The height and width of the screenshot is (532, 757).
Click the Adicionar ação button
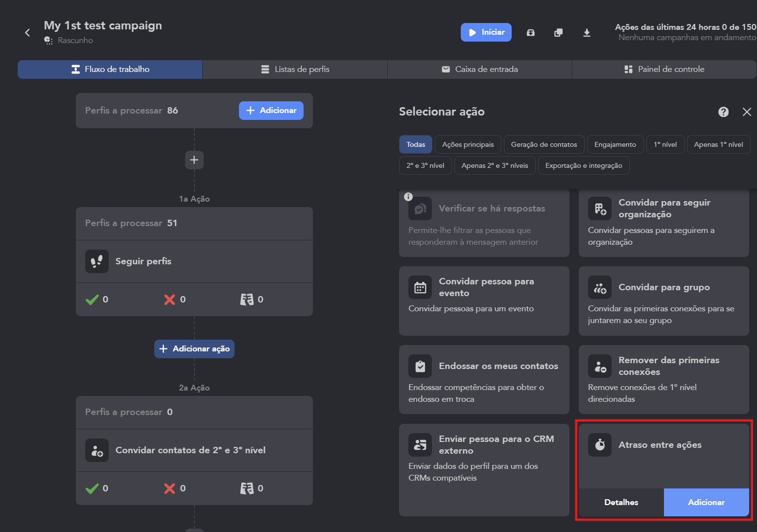pyautogui.click(x=194, y=349)
